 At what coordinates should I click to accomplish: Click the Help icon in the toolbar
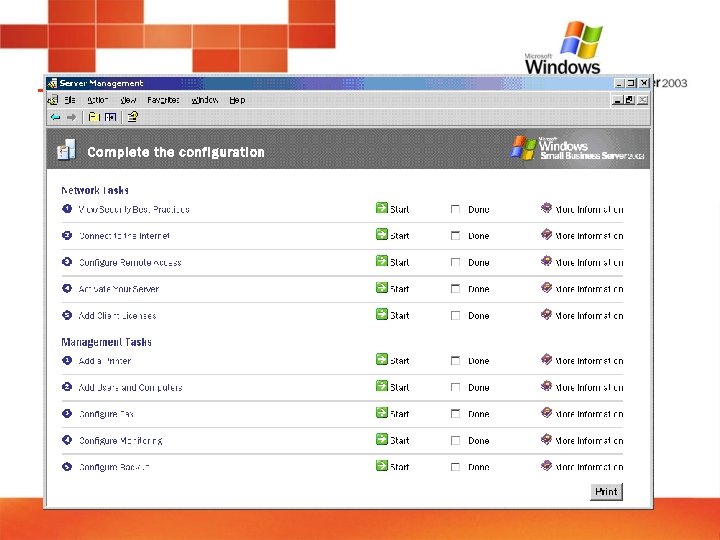coord(133,117)
